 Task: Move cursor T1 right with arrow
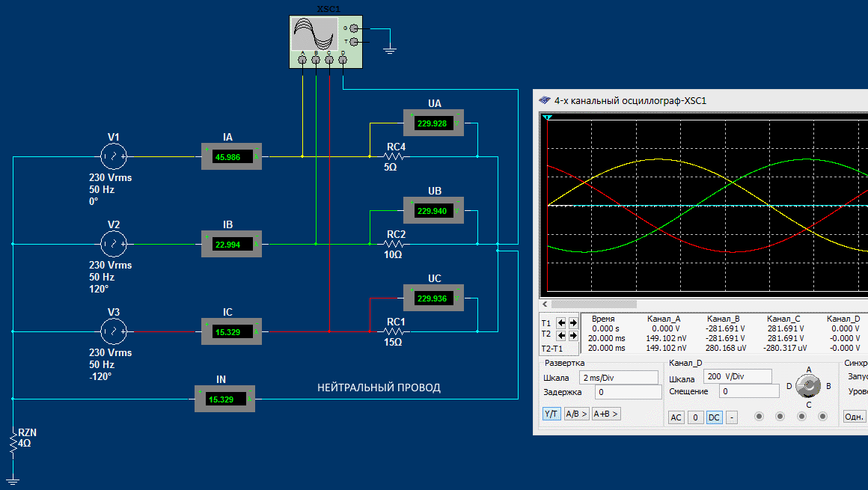573,323
